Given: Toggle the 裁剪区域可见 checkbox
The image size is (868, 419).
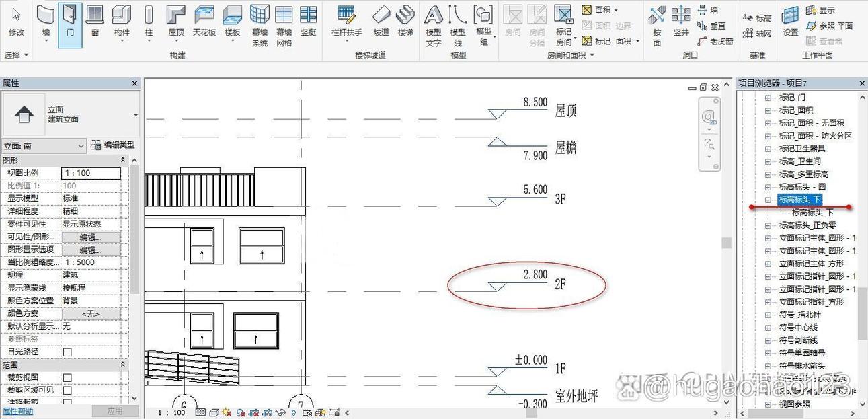Looking at the screenshot, I should click(x=67, y=390).
